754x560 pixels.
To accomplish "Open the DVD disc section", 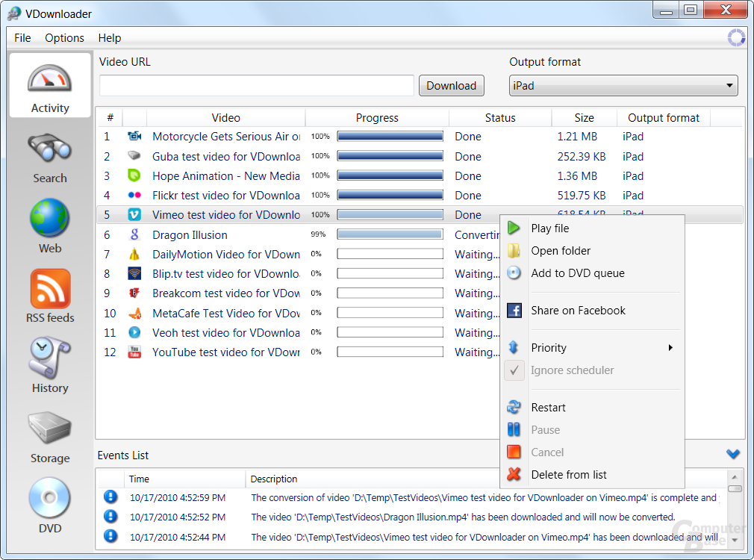I will tap(49, 505).
